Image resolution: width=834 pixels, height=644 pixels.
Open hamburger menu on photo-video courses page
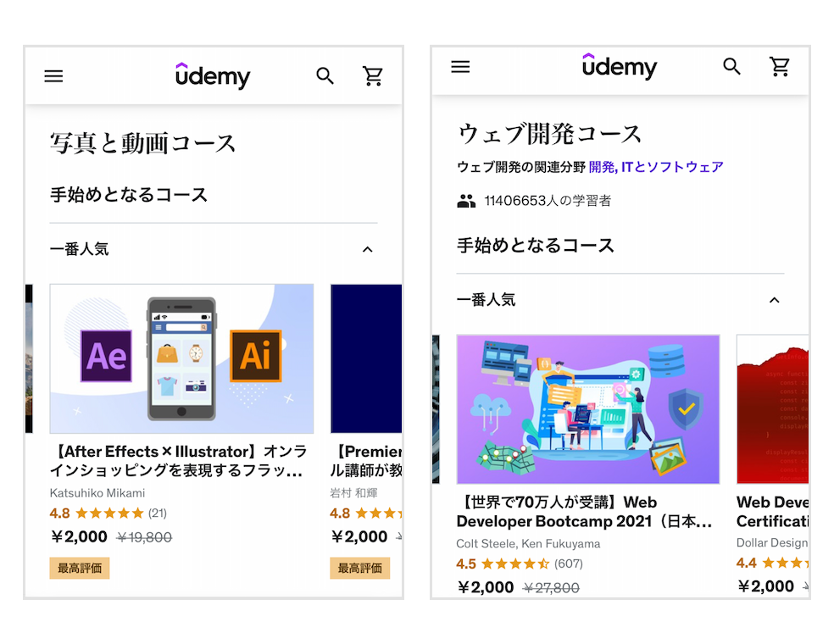(x=53, y=76)
